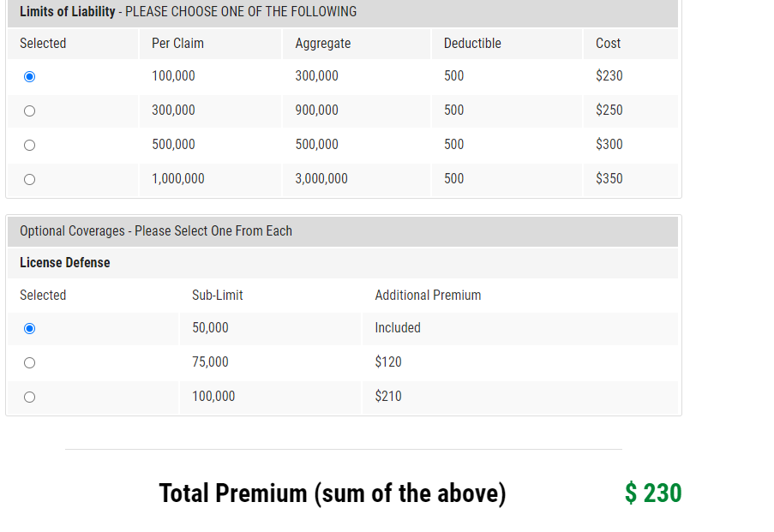Click the $250 cost cell
The width and height of the screenshot is (774, 532).
(609, 111)
